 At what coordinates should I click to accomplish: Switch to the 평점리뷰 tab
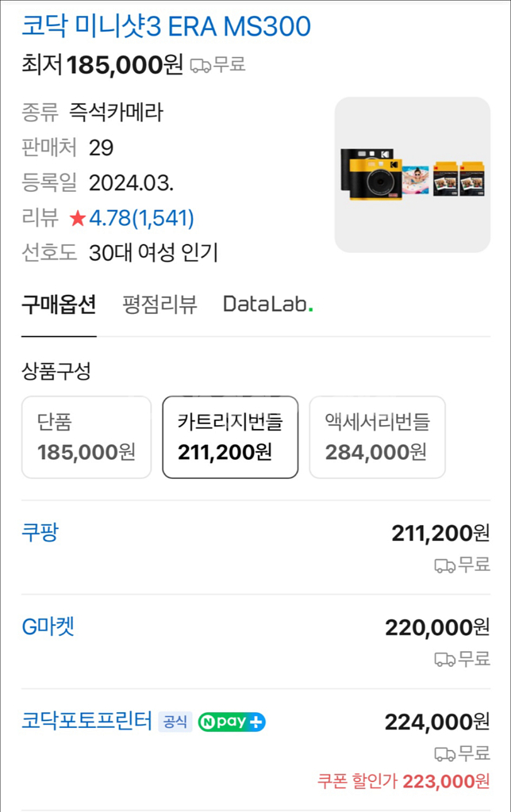159,304
